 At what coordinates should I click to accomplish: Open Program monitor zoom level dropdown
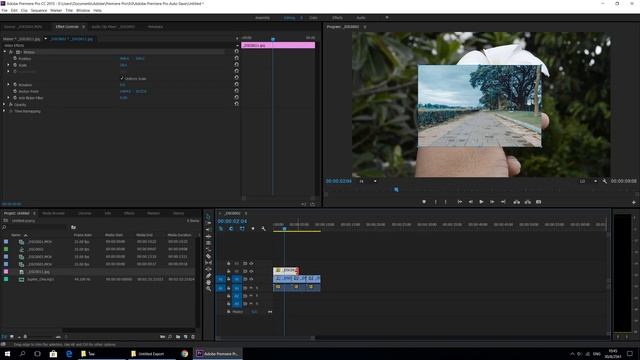coord(368,181)
